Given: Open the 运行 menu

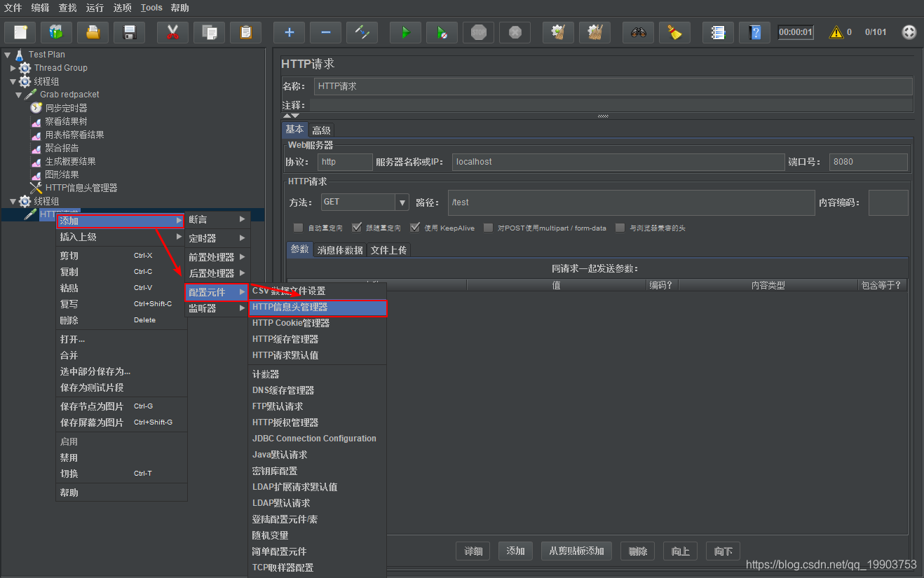Looking at the screenshot, I should [x=95, y=8].
